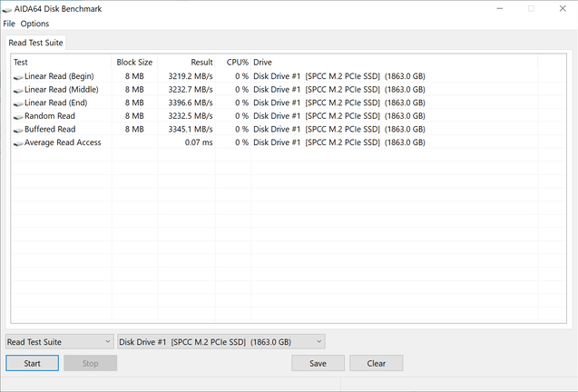Sort by the Drive column header

[x=395, y=62]
